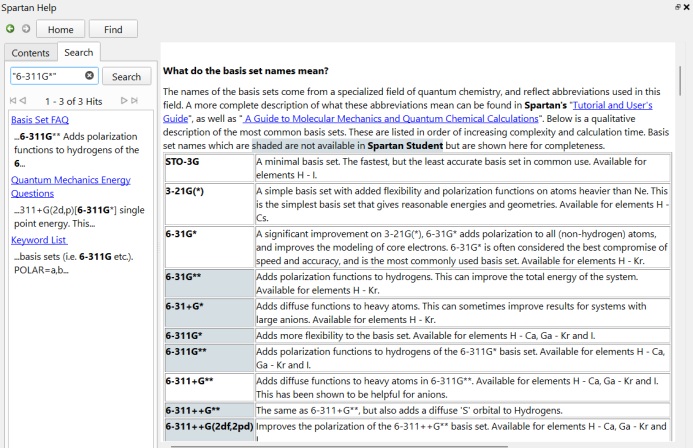Viewport: 693px width, 448px height.
Task: Open the Basis Set FAQ result
Action: (40, 120)
